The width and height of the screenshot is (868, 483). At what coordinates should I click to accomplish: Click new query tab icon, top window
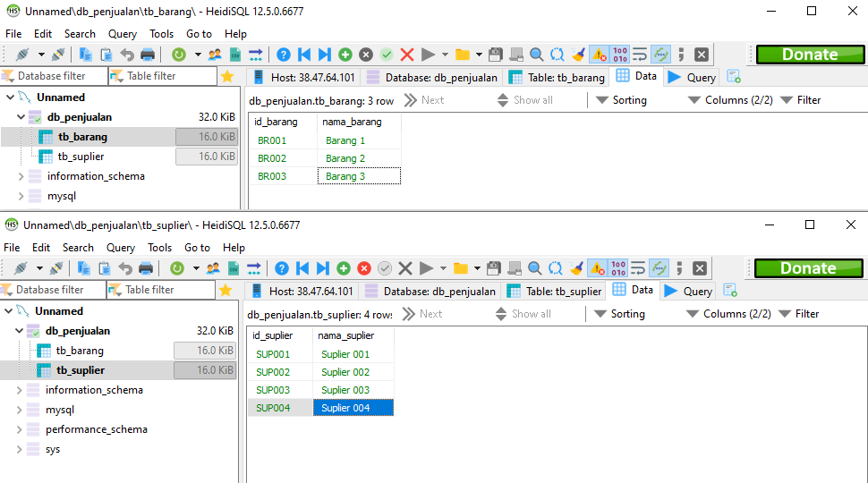(x=734, y=77)
